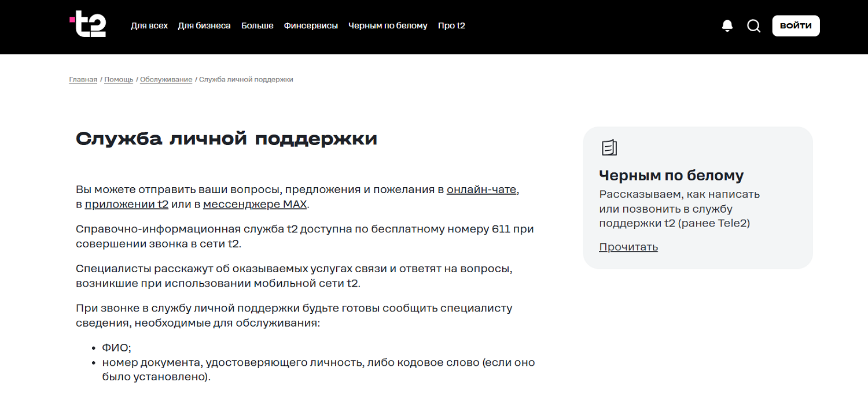The image size is (868, 404).
Task: Click the t2 logo in header
Action: coord(88,24)
